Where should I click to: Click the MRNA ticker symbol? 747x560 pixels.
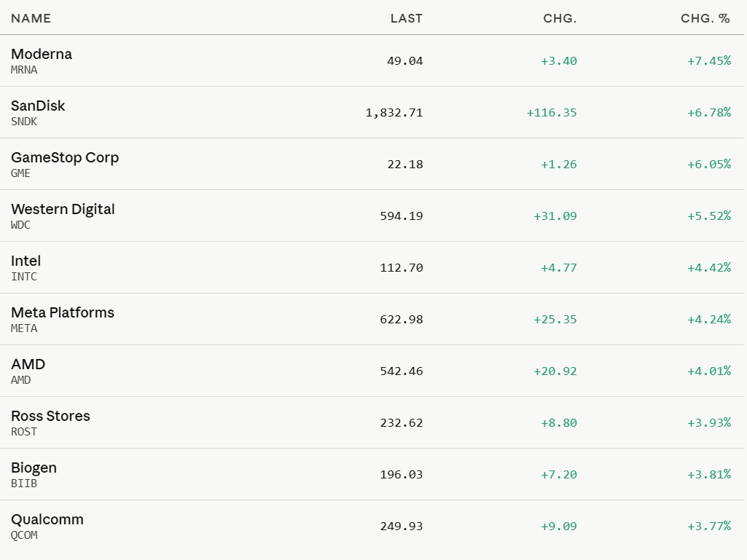coord(24,69)
